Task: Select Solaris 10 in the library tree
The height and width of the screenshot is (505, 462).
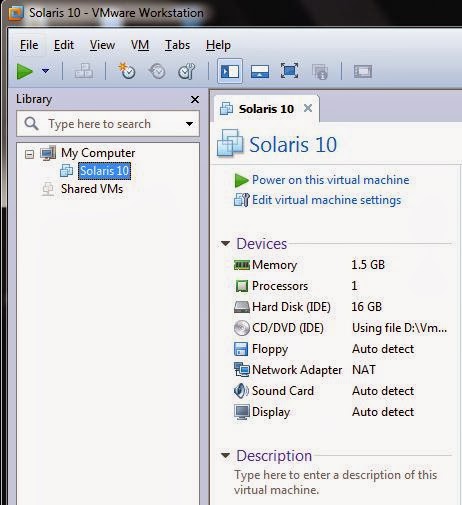Action: (x=104, y=171)
